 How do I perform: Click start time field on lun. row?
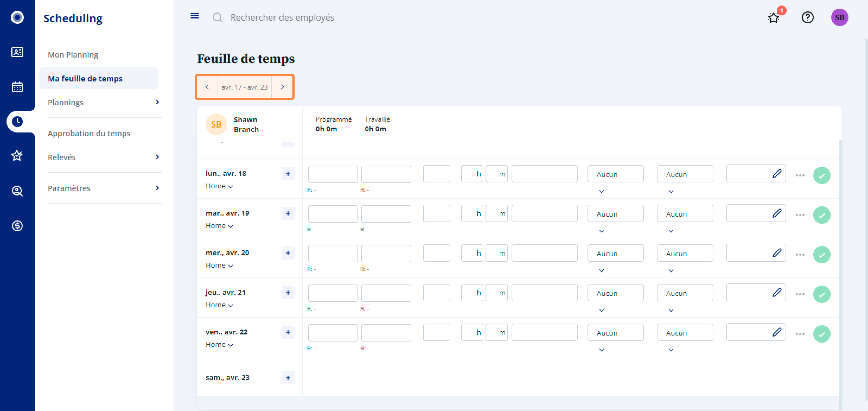click(x=333, y=174)
